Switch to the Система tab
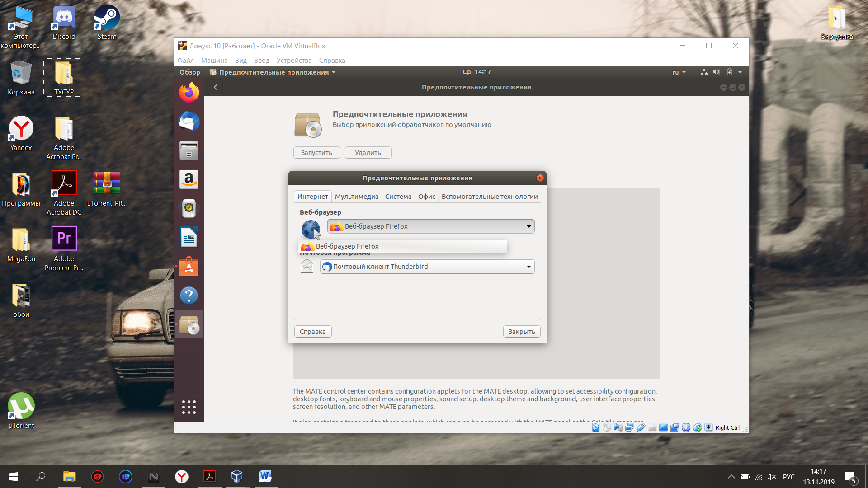 pyautogui.click(x=398, y=197)
